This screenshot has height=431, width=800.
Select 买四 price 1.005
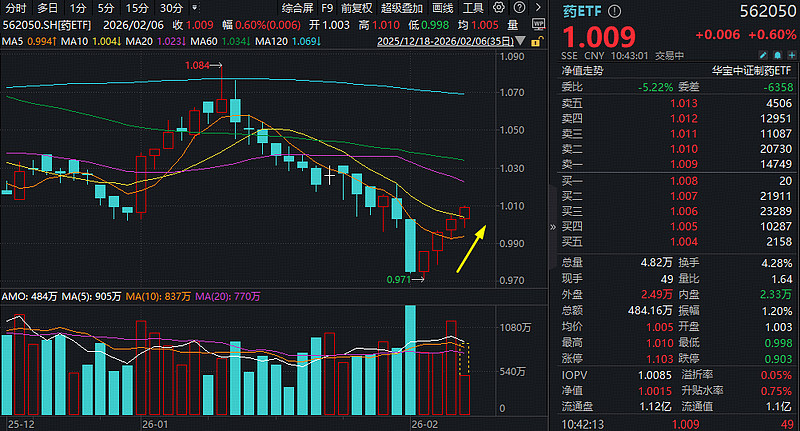click(684, 226)
